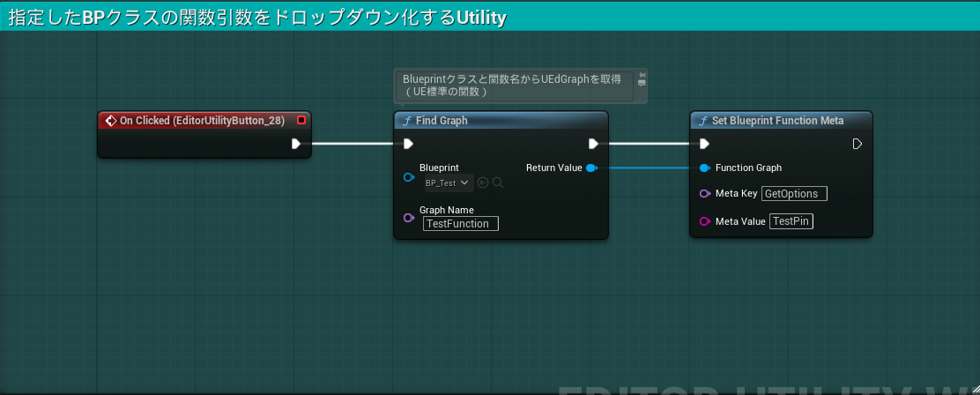Click the Graph Name input pin

coord(408,217)
